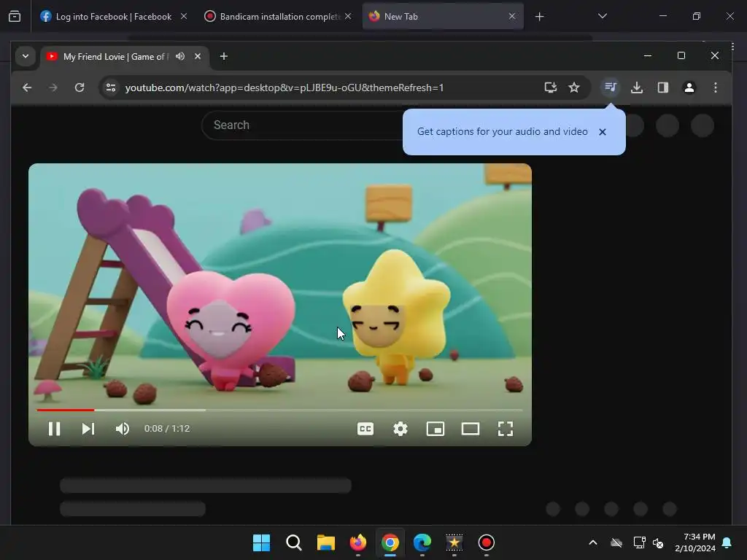Toggle Chrome side panel
Viewport: 747px width, 560px height.
coord(662,87)
